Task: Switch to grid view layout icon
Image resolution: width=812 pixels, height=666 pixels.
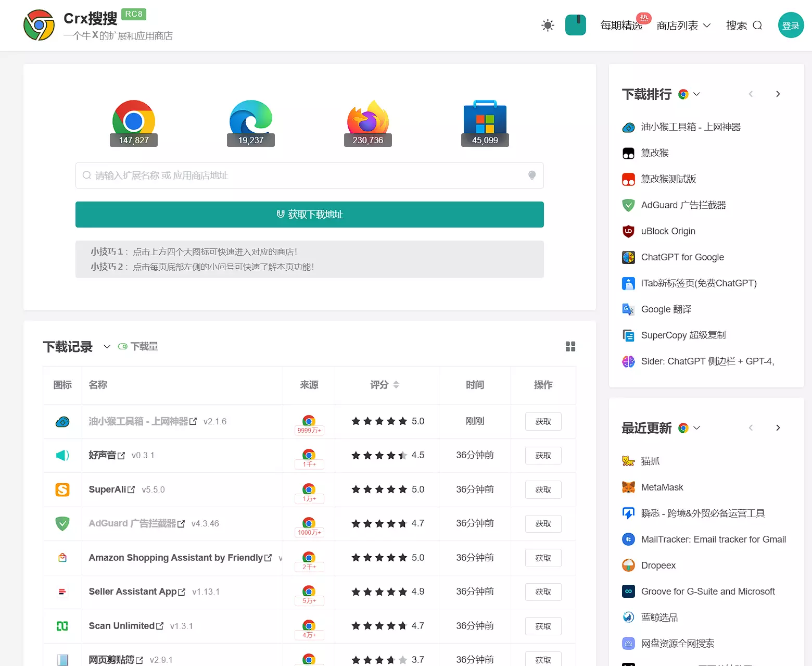Action: coord(570,347)
